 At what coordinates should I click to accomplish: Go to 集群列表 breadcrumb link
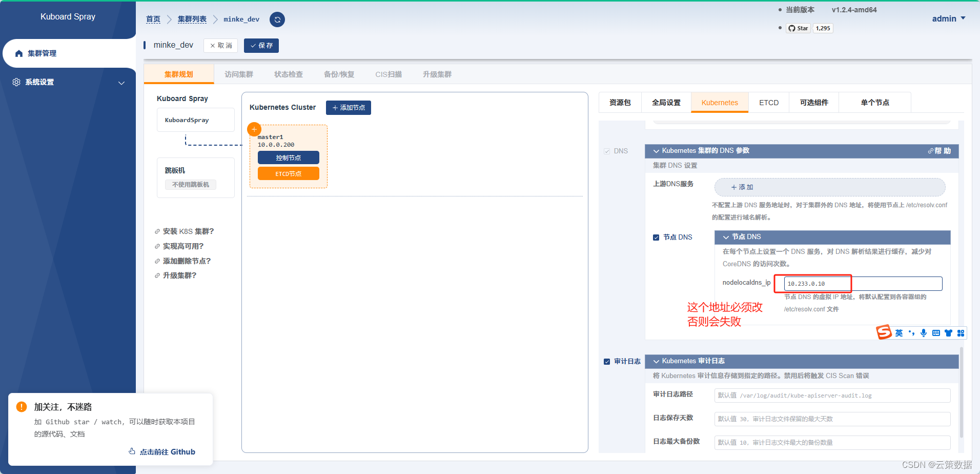192,19
